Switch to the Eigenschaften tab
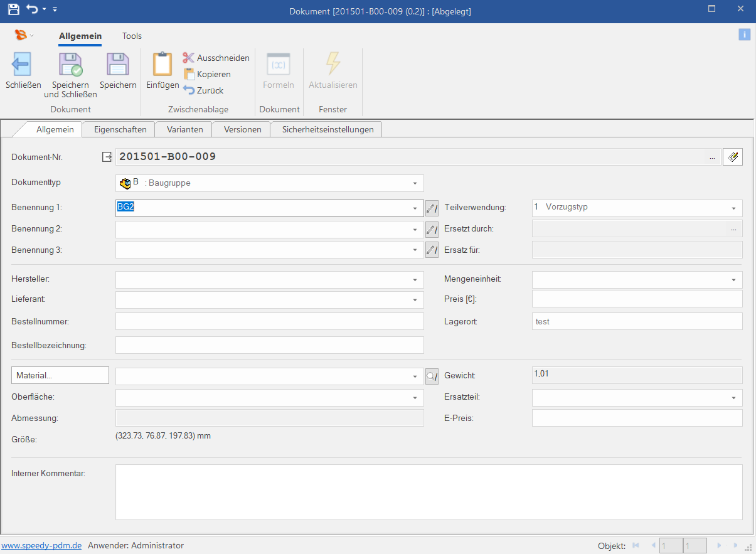 tap(120, 129)
